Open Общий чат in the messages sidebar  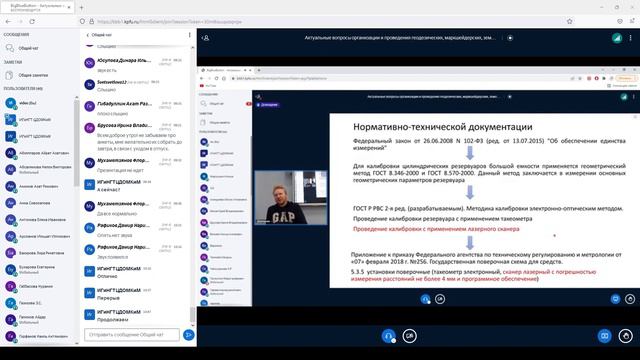(x=28, y=48)
